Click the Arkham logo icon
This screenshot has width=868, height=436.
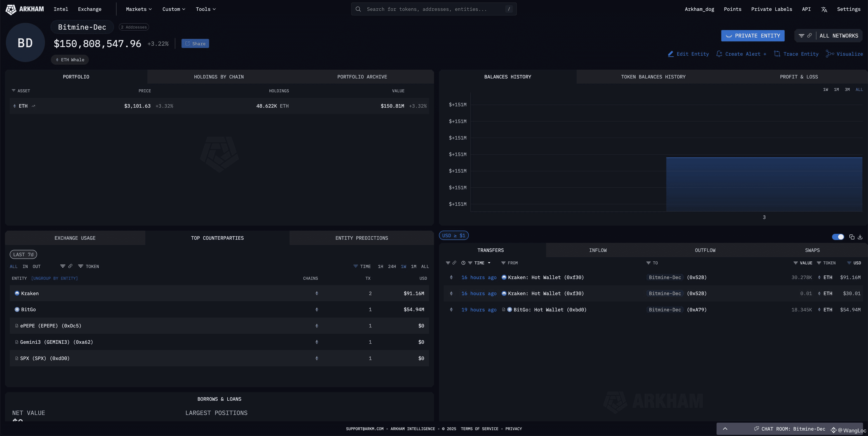(x=11, y=9)
